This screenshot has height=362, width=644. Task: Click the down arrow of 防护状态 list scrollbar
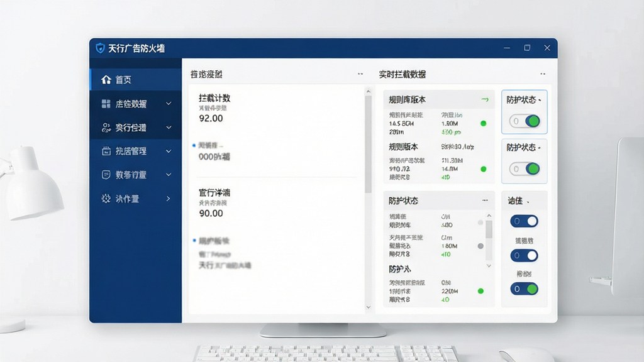click(489, 266)
